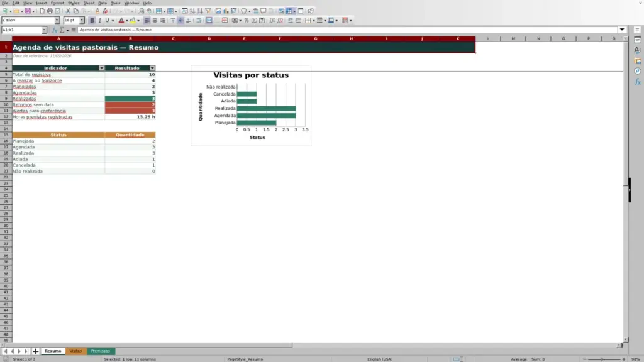Open the sidebar Navigator icon
This screenshot has width=644, height=362.
(x=638, y=72)
